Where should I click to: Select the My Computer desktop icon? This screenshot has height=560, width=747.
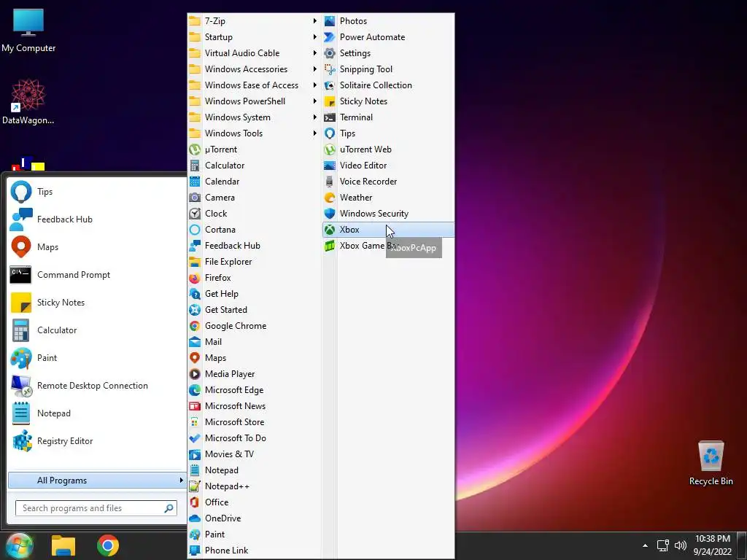pyautogui.click(x=28, y=31)
